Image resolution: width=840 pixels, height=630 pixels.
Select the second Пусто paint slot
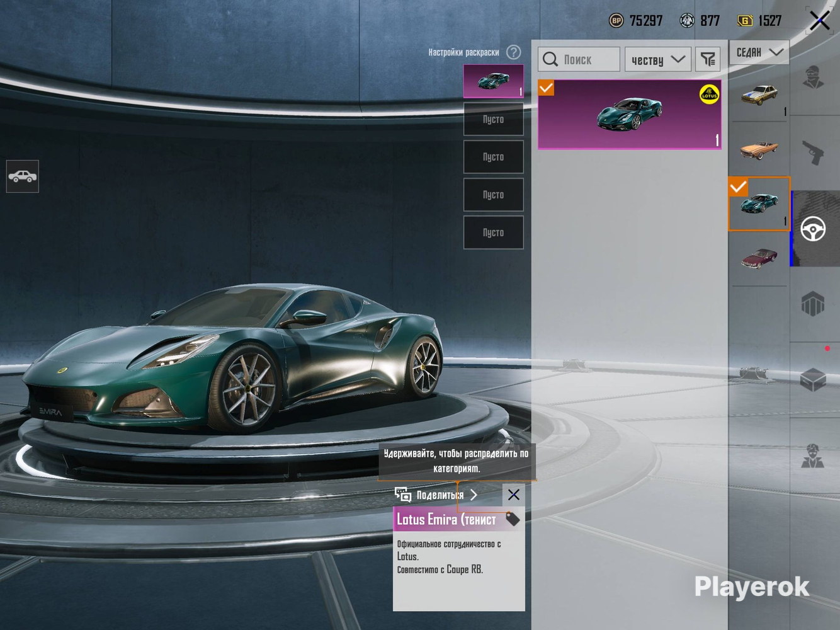point(494,157)
